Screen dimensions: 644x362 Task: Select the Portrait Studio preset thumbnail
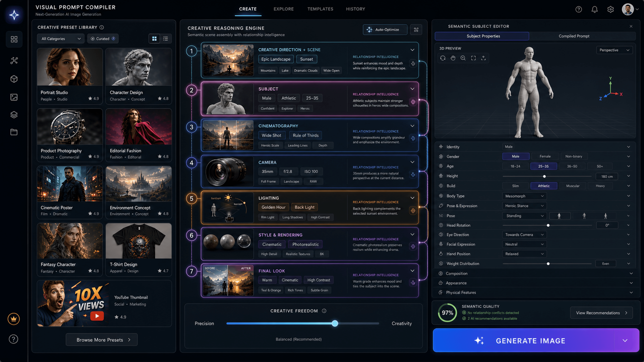(70, 67)
